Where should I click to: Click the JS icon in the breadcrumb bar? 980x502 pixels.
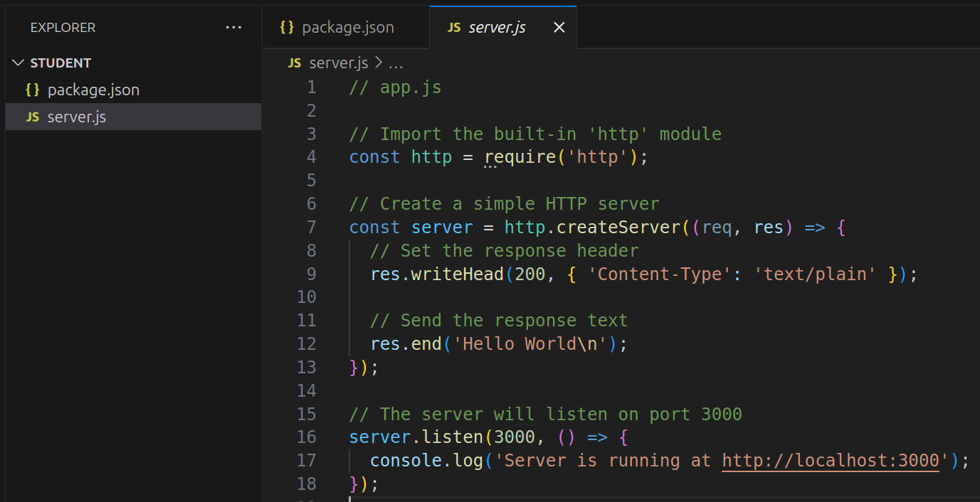pyautogui.click(x=295, y=63)
